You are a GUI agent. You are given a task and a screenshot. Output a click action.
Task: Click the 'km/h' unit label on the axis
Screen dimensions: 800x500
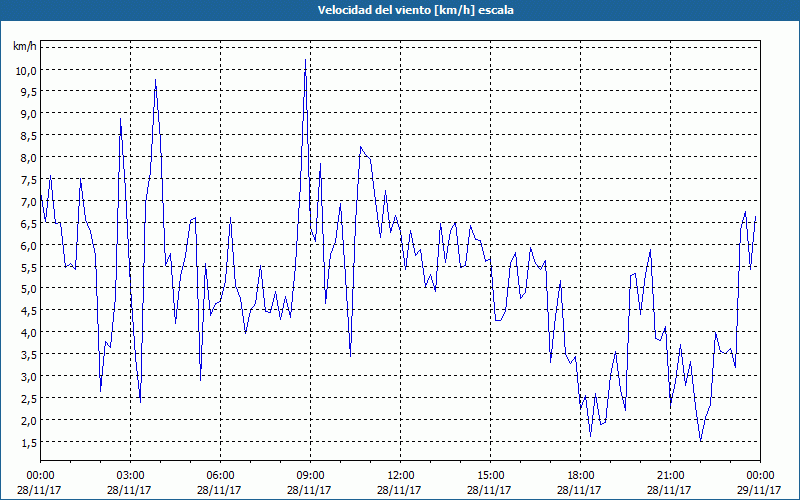pyautogui.click(x=24, y=46)
